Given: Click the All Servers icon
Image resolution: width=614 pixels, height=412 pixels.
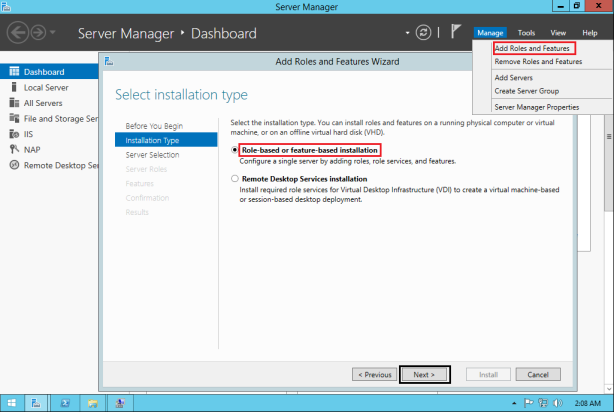Looking at the screenshot, I should coord(14,103).
